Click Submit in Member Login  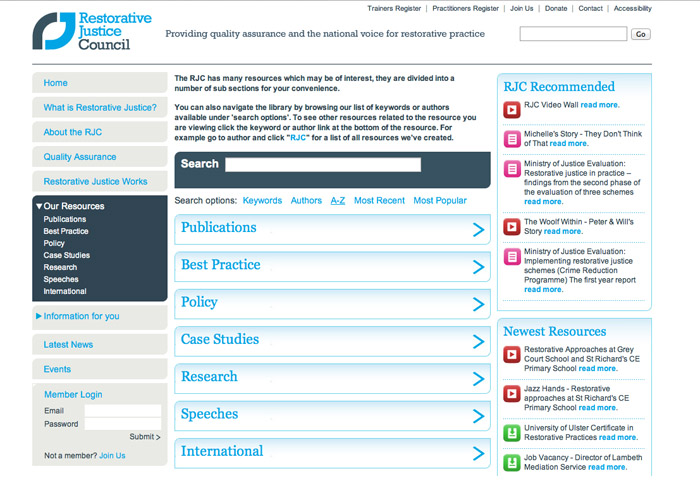145,437
